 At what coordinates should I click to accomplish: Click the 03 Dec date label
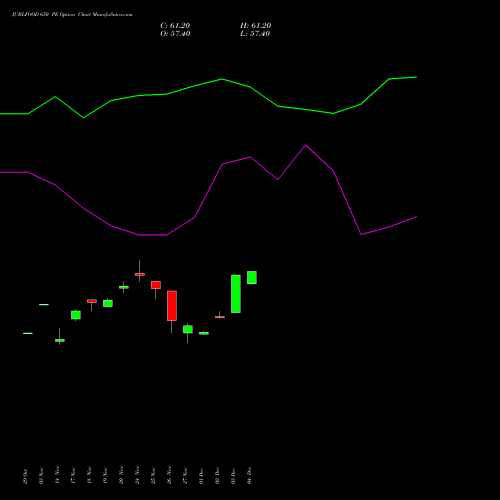pos(233,476)
